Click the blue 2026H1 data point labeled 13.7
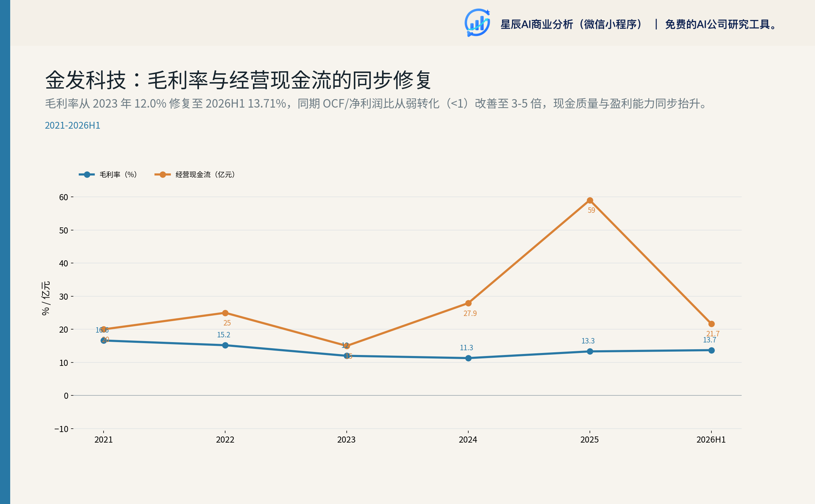 click(711, 350)
